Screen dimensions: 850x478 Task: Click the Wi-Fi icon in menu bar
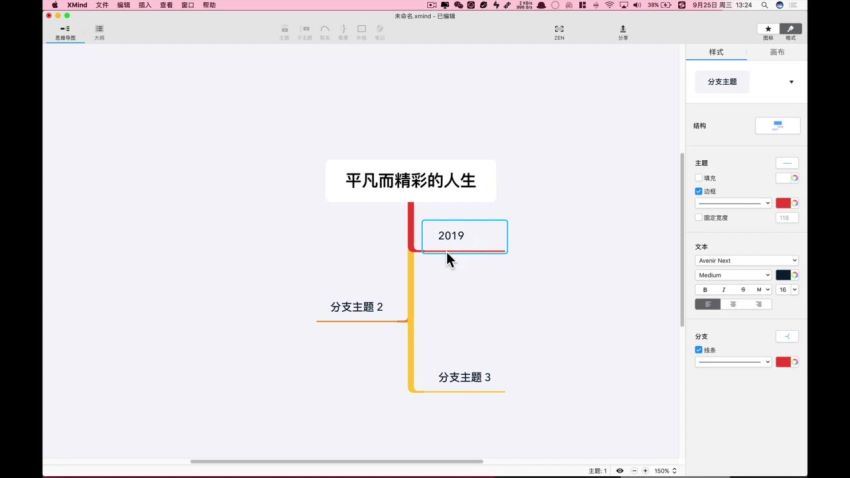point(609,5)
